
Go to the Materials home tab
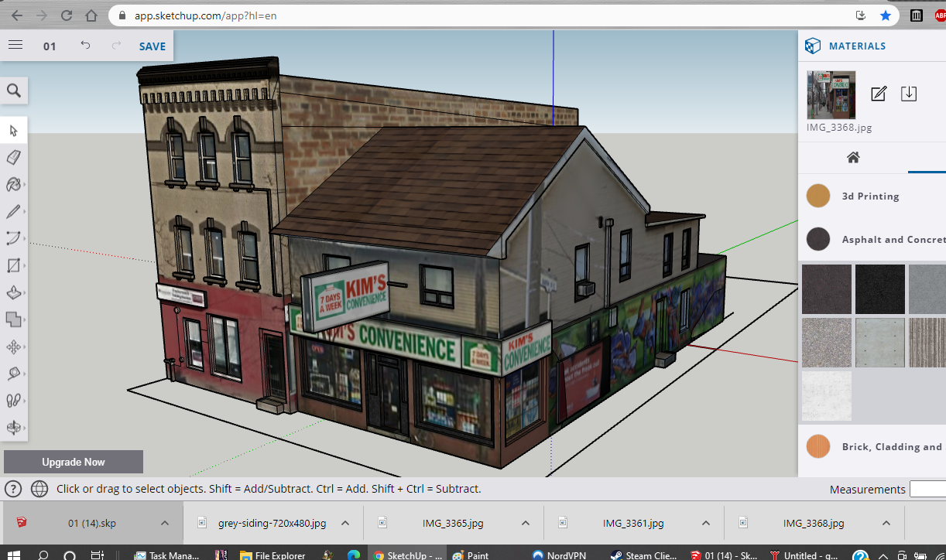point(853,157)
